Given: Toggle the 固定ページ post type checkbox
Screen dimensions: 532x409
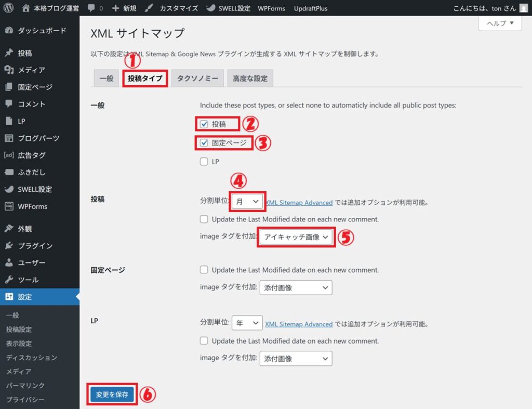Looking at the screenshot, I should click(x=204, y=143).
